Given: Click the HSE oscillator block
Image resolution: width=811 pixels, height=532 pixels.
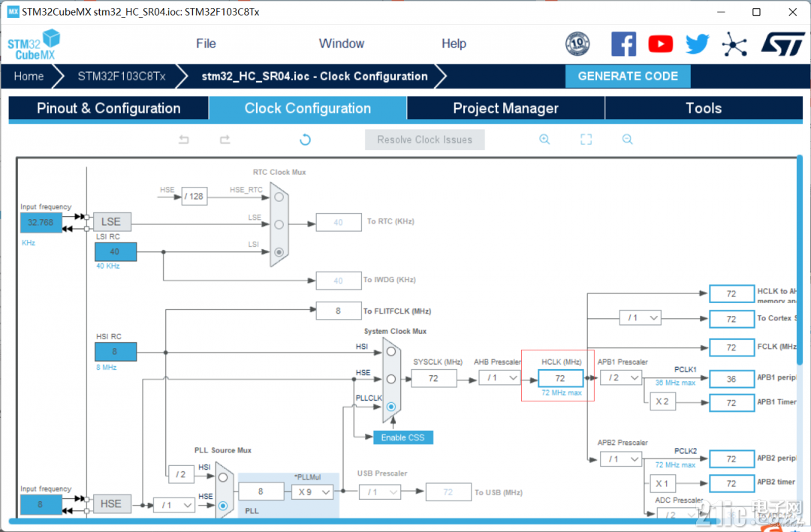Looking at the screenshot, I should point(111,503).
